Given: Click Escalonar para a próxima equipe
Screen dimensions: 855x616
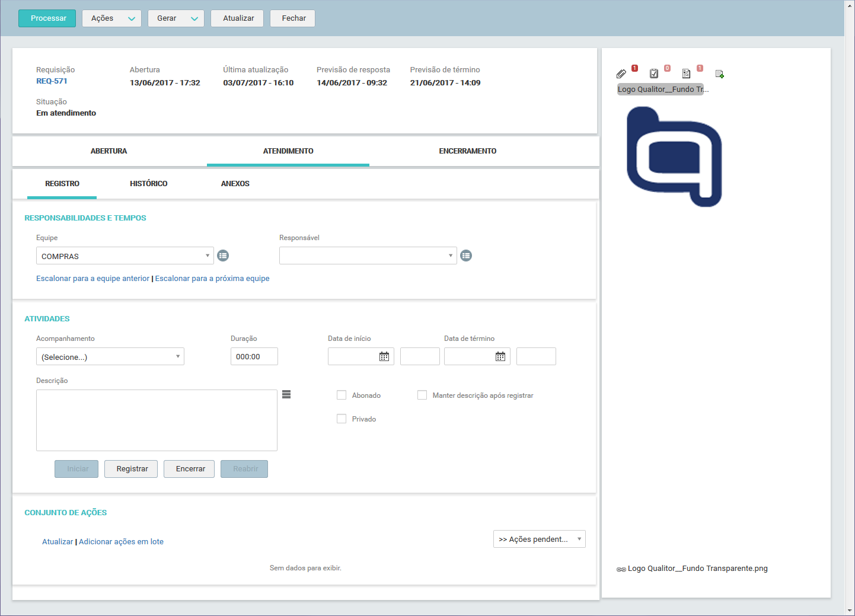Looking at the screenshot, I should (x=212, y=279).
